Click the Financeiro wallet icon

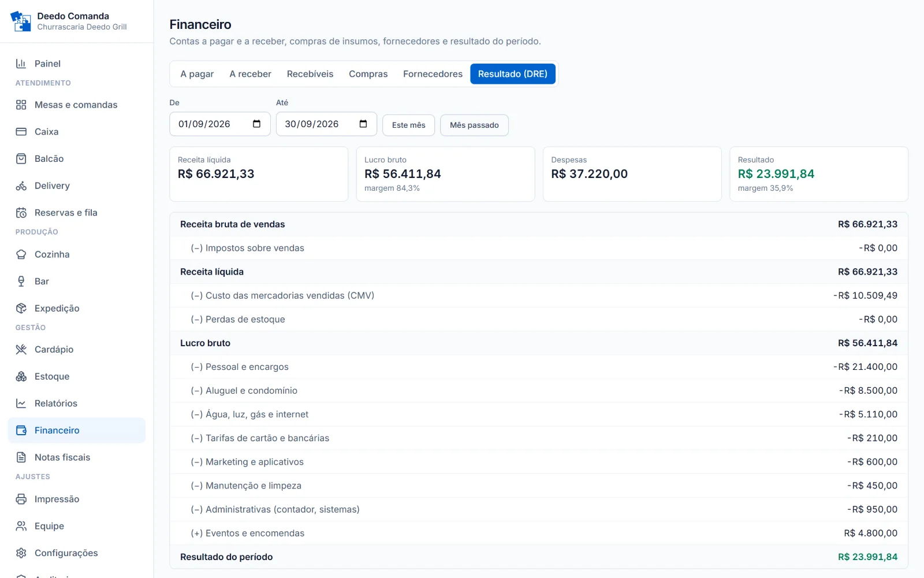coord(21,430)
